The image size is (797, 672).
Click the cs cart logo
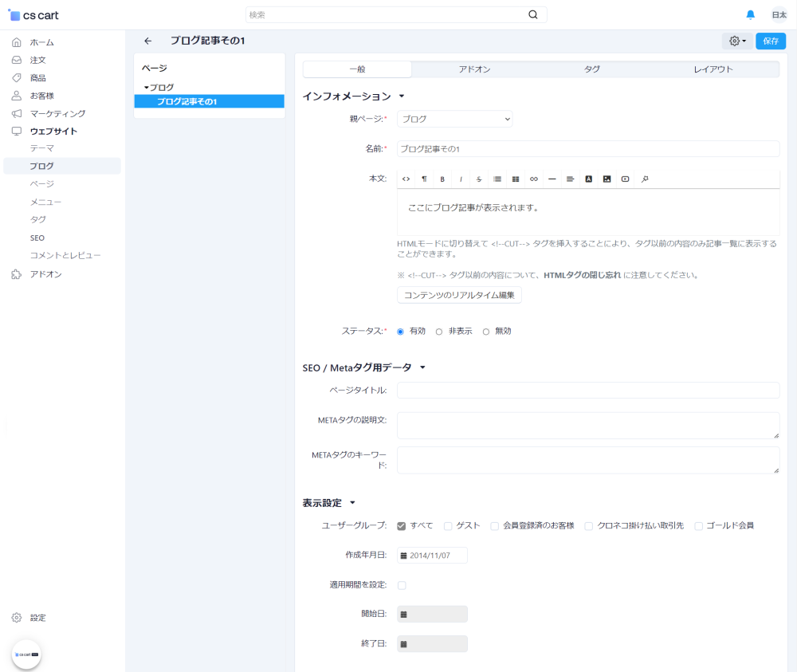(x=33, y=15)
